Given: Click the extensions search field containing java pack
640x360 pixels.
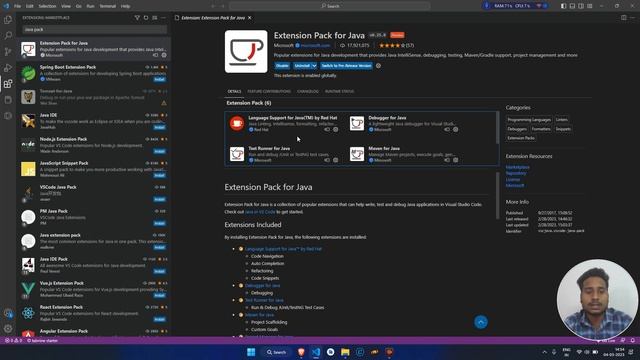Looking at the screenshot, I should point(94,29).
